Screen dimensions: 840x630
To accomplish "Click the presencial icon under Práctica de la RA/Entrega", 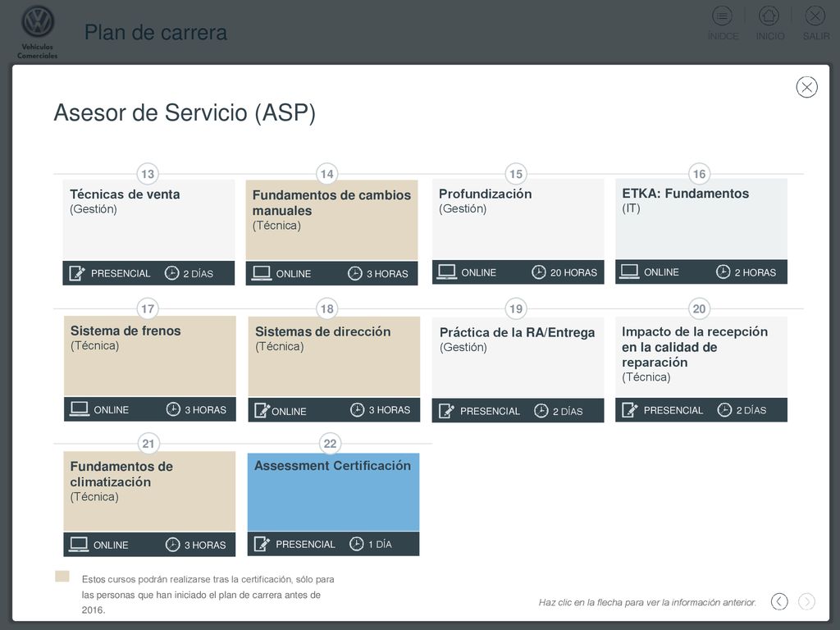I will pyautogui.click(x=446, y=411).
